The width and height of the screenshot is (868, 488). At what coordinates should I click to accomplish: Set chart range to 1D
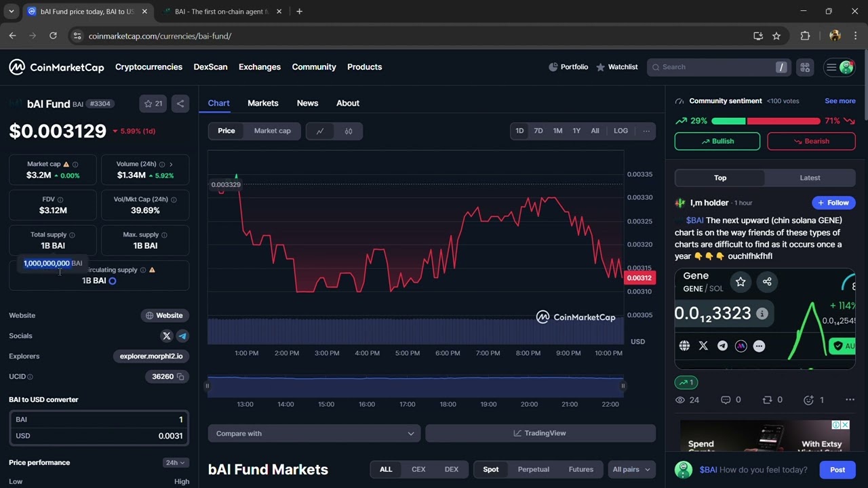(x=519, y=131)
